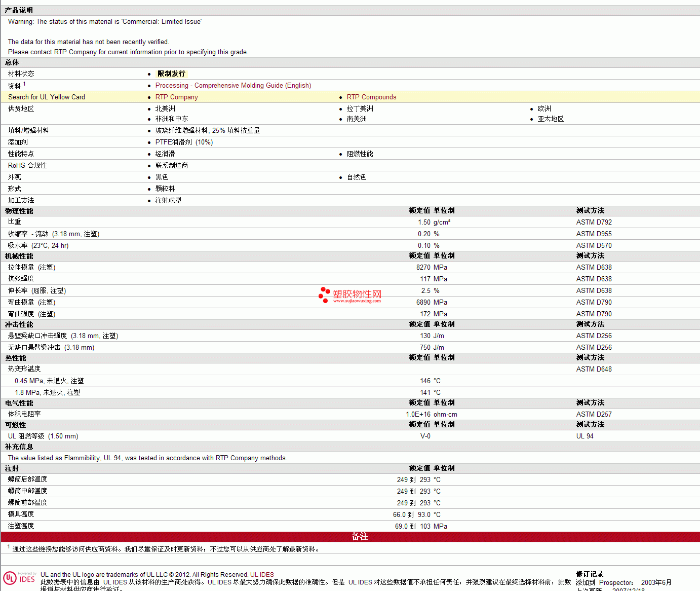Screen dimensions: 700x591
Task: Click the UL IDES trademark link
Action: click(x=262, y=575)
